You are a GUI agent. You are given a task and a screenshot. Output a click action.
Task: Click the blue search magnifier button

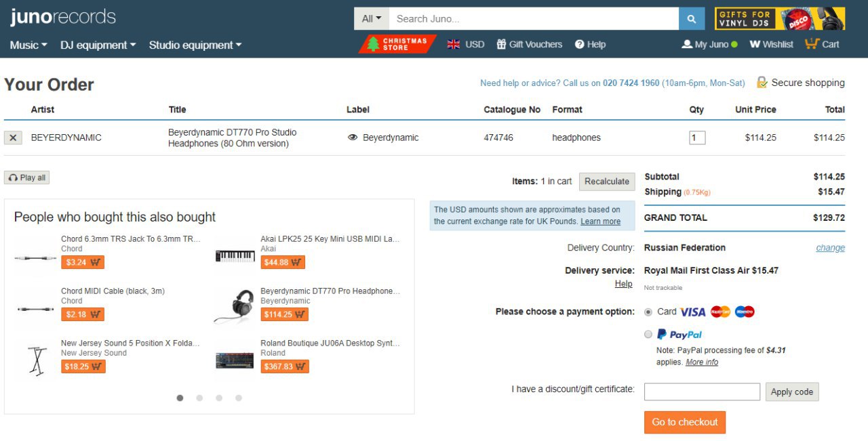(692, 19)
